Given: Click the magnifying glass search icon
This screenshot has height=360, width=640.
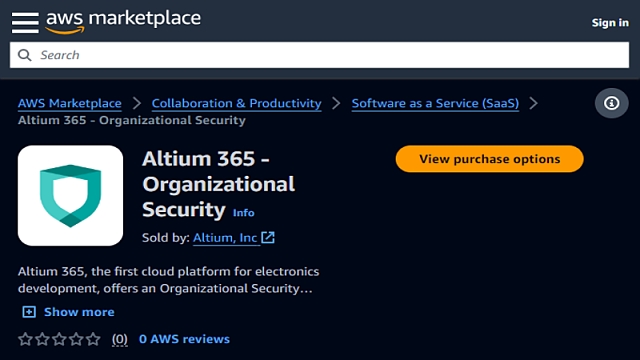Looking at the screenshot, I should pyautogui.click(x=24, y=55).
